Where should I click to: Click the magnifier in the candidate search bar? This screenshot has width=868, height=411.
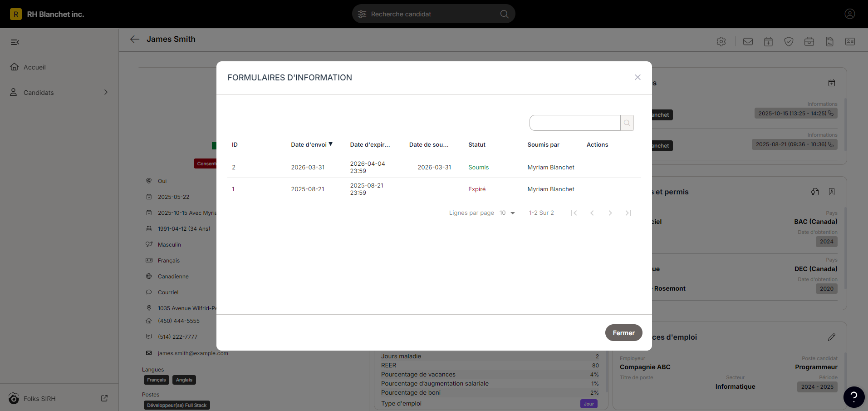(504, 14)
